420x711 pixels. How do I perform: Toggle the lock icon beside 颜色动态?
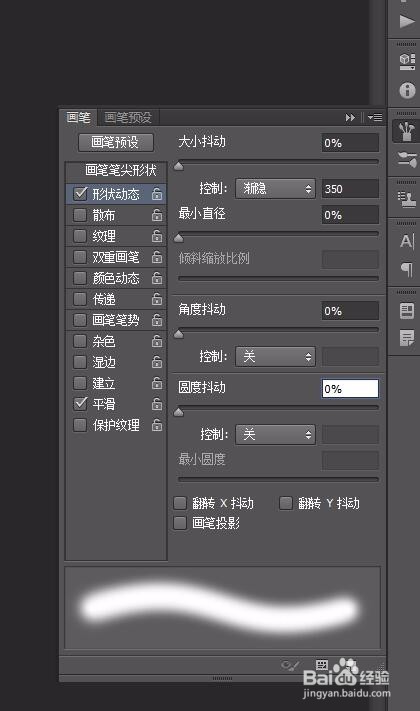[157, 278]
